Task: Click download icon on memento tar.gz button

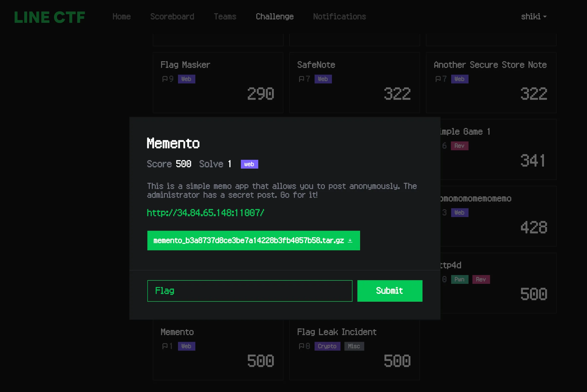Action: pyautogui.click(x=350, y=241)
